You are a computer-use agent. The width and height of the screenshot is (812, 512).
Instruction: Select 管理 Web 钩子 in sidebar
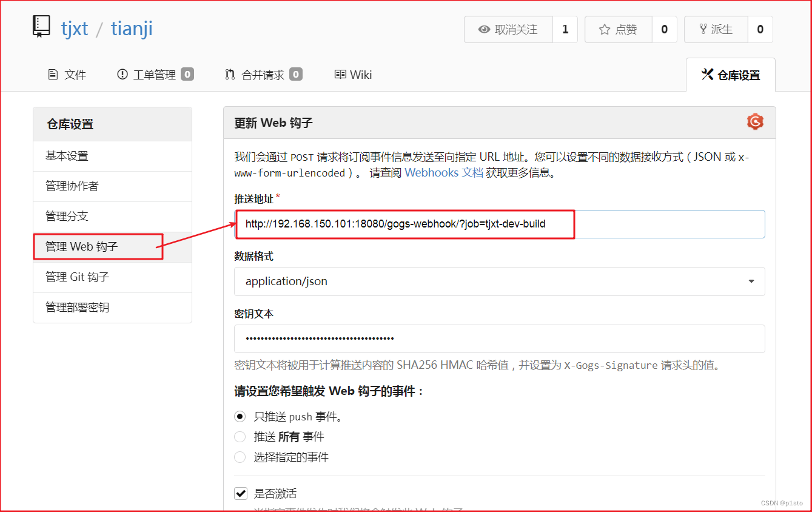click(112, 247)
